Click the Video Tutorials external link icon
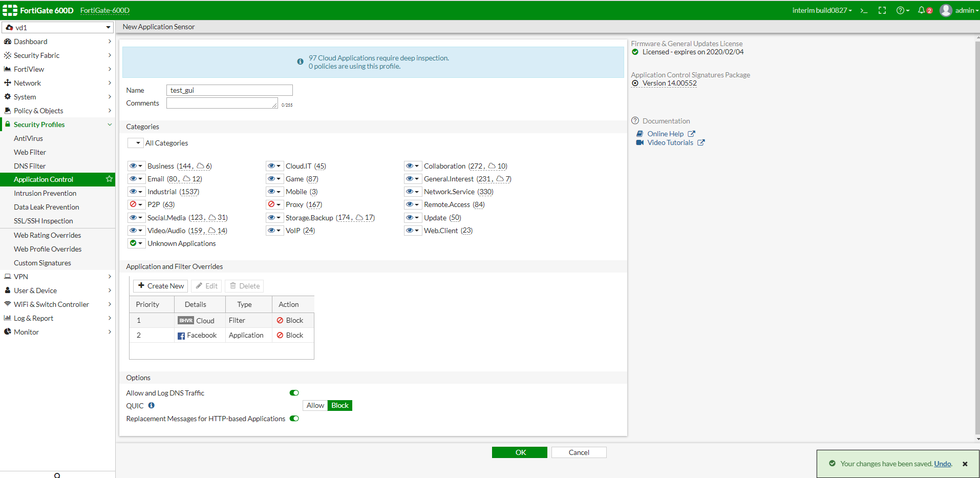980x478 pixels. pos(701,142)
